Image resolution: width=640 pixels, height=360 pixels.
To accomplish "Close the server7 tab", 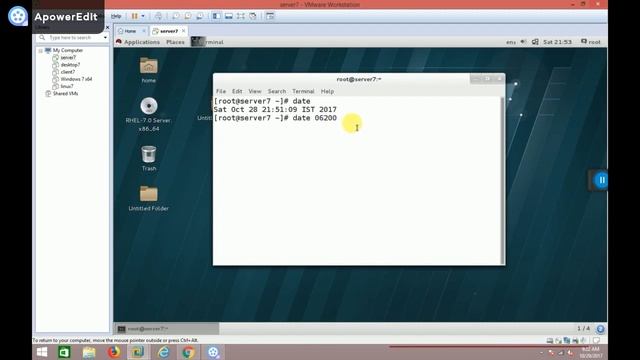I will [x=184, y=31].
